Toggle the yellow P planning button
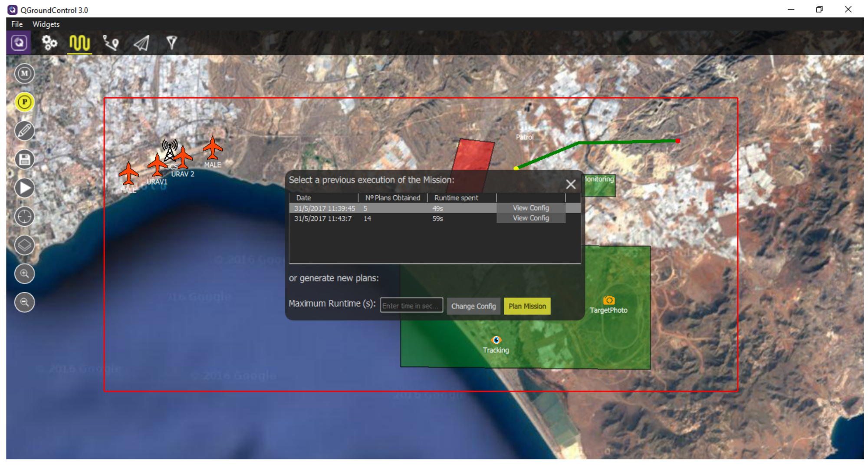Viewport: 868px width, 465px height. pos(25,102)
